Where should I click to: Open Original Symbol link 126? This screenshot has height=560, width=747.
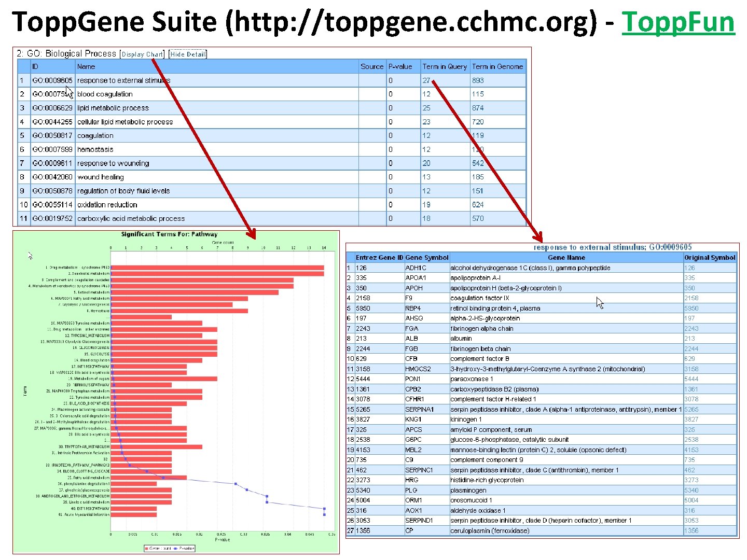pos(690,268)
